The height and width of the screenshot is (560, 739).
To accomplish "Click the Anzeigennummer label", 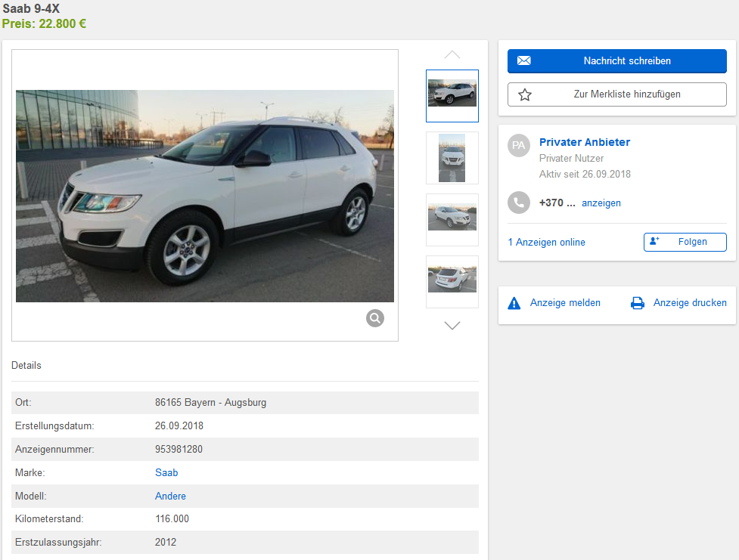I will pyautogui.click(x=54, y=450).
